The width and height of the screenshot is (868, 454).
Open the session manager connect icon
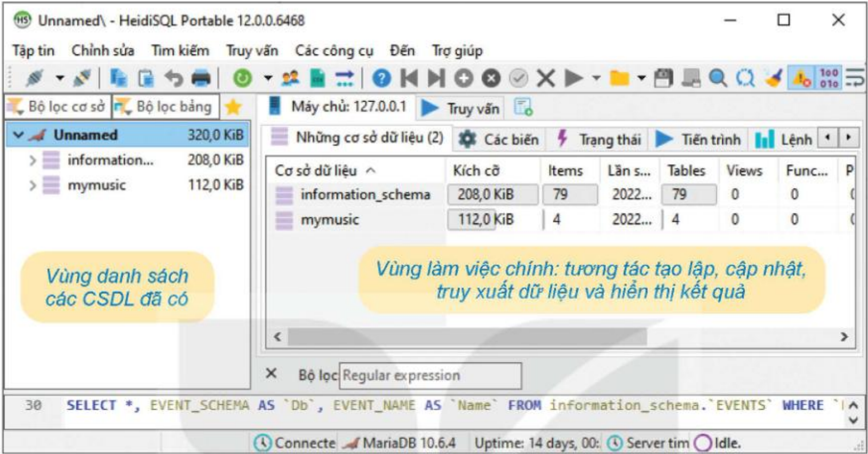(34, 78)
